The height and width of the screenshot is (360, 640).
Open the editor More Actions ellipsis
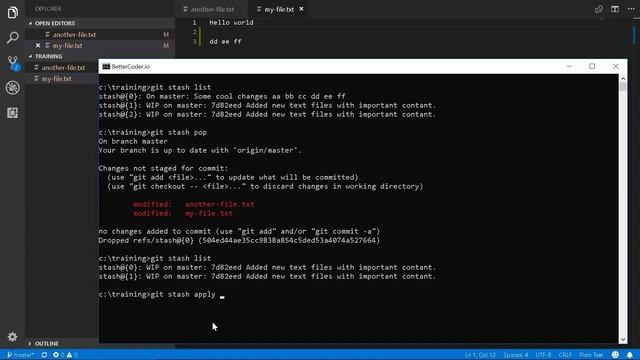point(631,9)
